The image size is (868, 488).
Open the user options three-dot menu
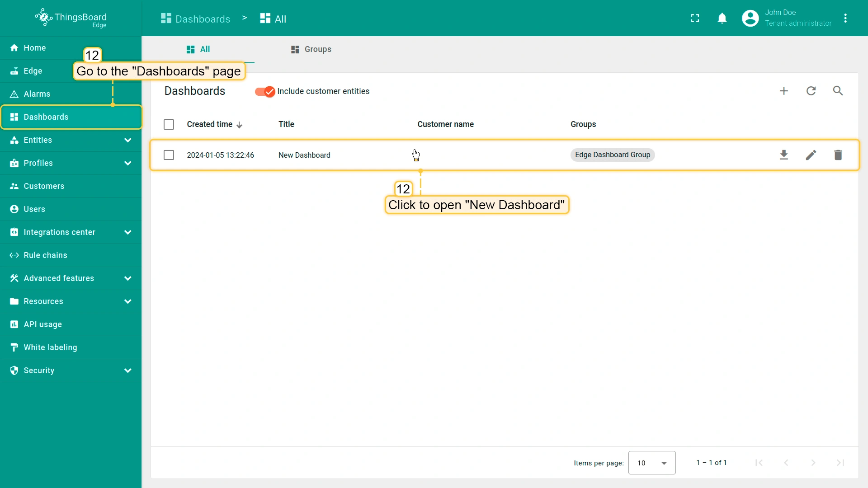(845, 18)
